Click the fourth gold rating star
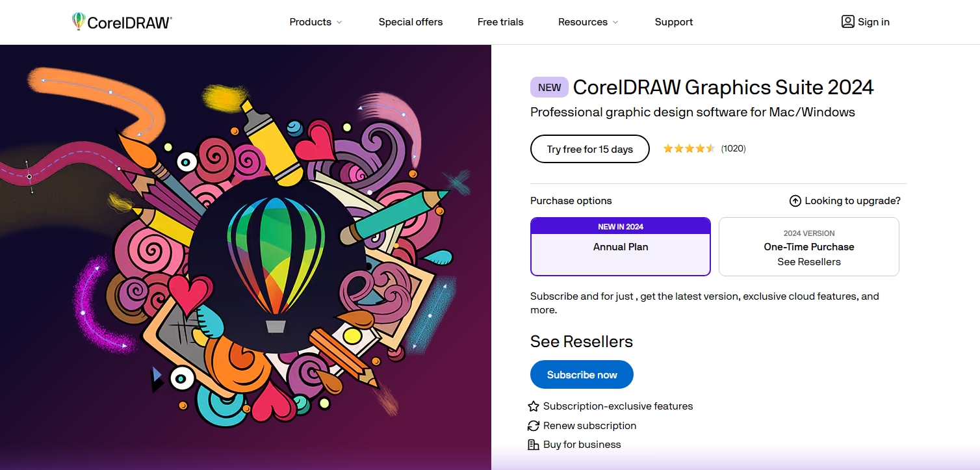The height and width of the screenshot is (470, 980). pyautogui.click(x=699, y=148)
